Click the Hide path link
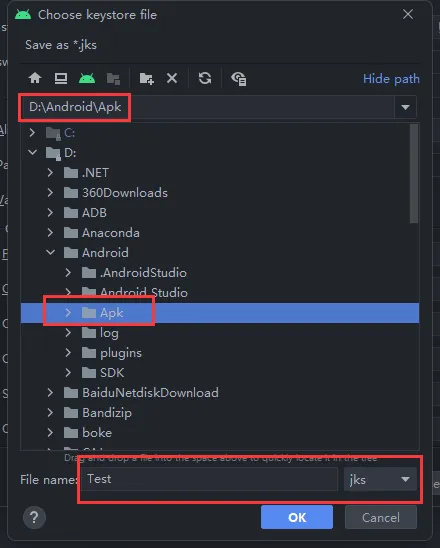The height and width of the screenshot is (548, 440). point(391,79)
